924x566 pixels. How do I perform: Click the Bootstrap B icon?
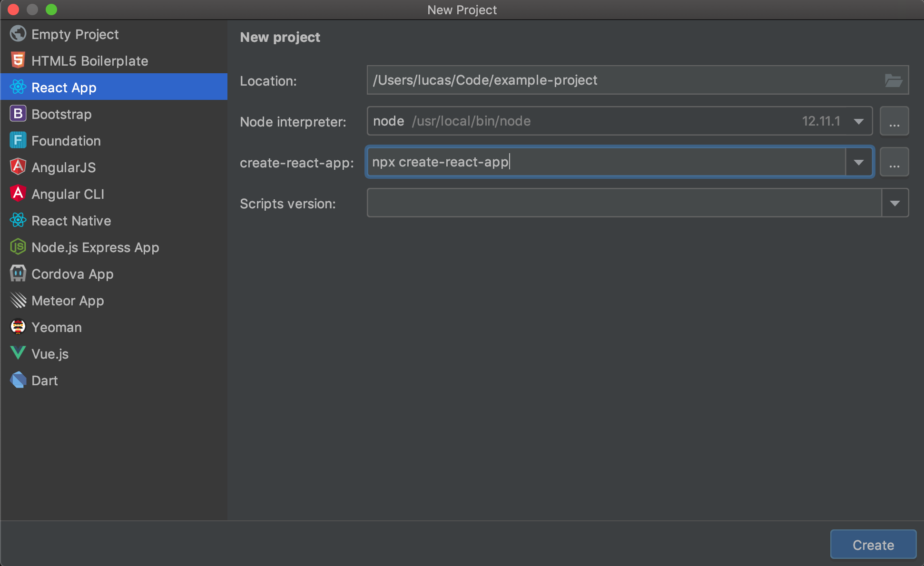click(18, 114)
